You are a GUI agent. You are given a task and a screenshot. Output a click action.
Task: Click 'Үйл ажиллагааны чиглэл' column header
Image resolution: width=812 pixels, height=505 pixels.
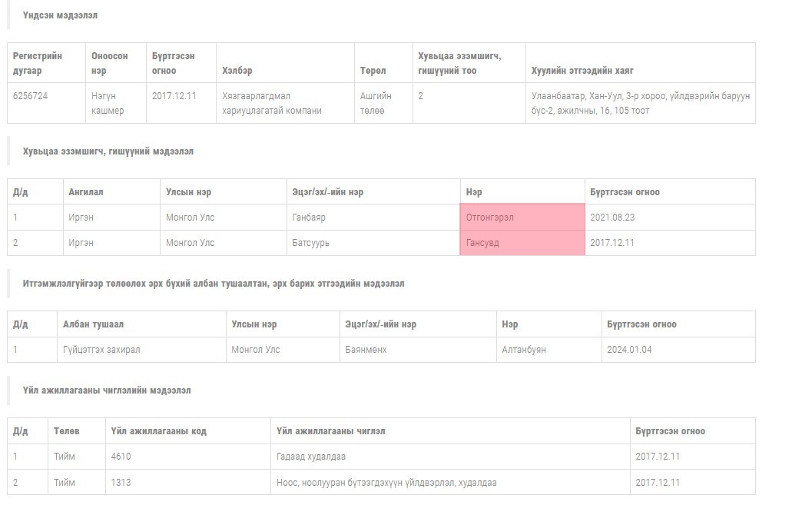click(330, 431)
